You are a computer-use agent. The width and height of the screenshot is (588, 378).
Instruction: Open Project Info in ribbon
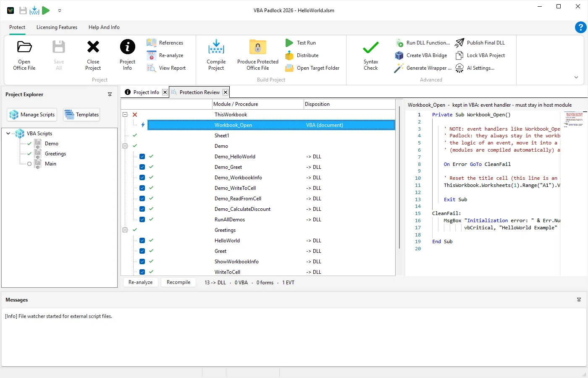click(127, 55)
